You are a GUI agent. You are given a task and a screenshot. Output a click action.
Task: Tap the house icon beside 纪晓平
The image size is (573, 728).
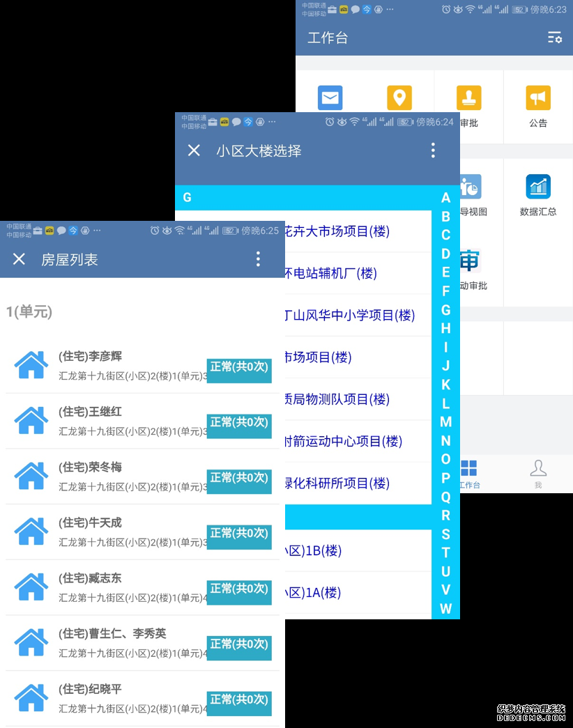tap(31, 698)
